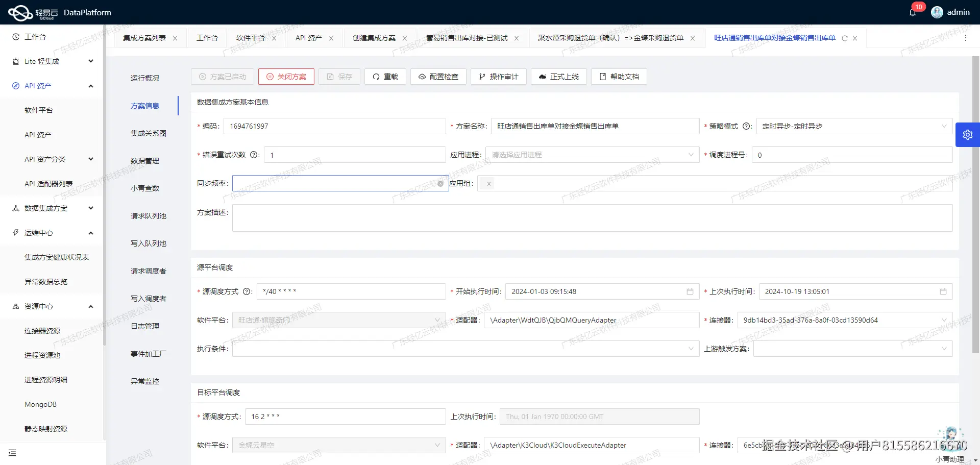Screen dimensions: 980x465
Task: Open 集成方案健康状况表 in sidebar
Action: click(x=57, y=257)
